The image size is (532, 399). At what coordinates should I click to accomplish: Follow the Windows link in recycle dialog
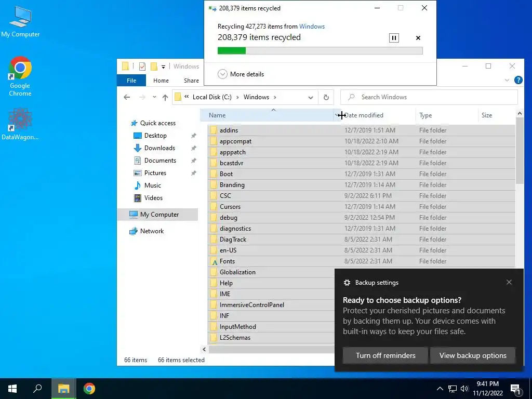coord(312,26)
